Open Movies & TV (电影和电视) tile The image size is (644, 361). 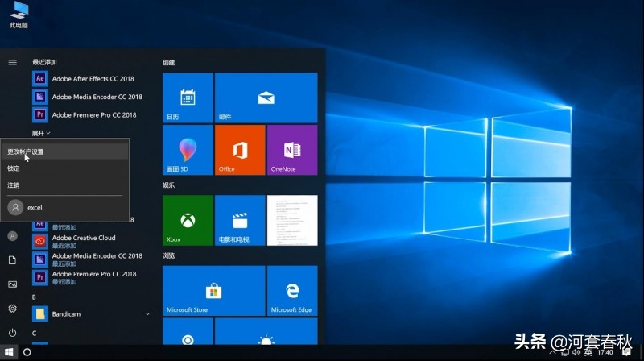[x=240, y=220]
